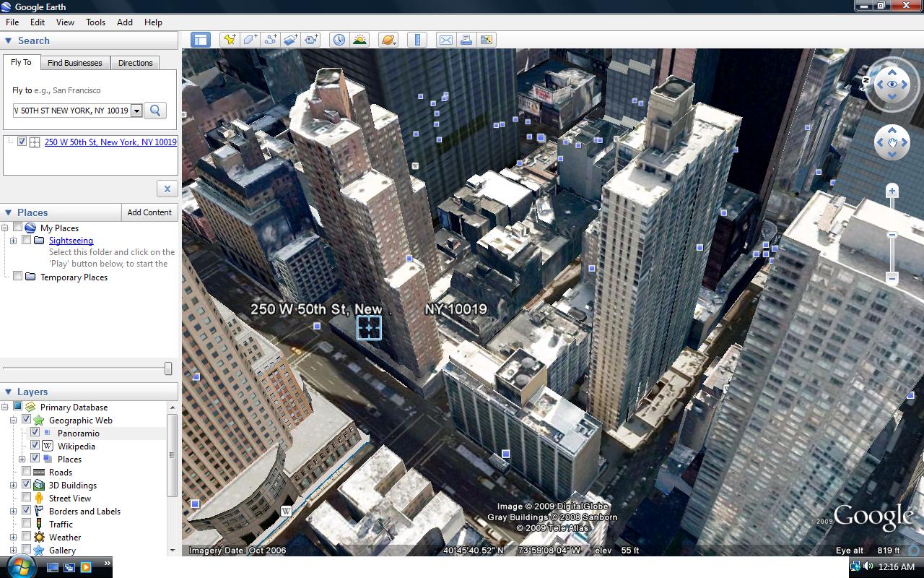The width and height of the screenshot is (924, 578).
Task: Add an image overlay from the toolbar
Action: coord(290,40)
